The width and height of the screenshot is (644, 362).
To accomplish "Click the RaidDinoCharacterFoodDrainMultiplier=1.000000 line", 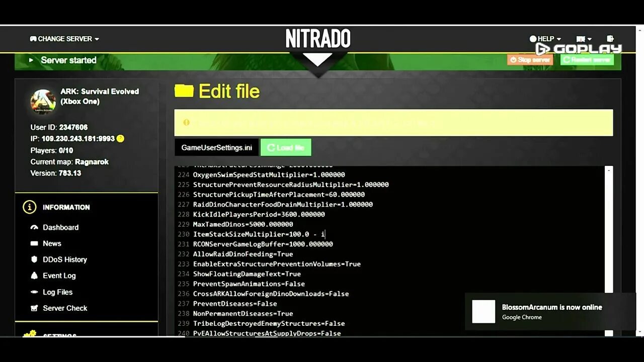I will [x=283, y=204].
